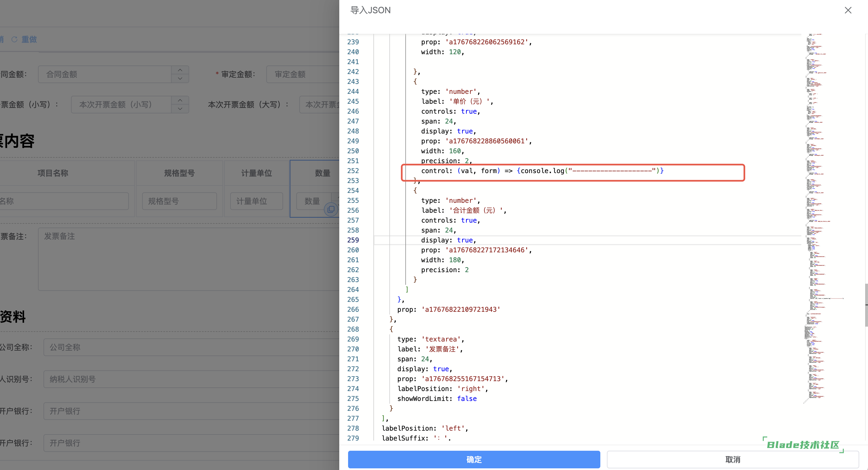The image size is (868, 470).
Task: Close the 导入JSON dialog with X
Action: pos(848,10)
